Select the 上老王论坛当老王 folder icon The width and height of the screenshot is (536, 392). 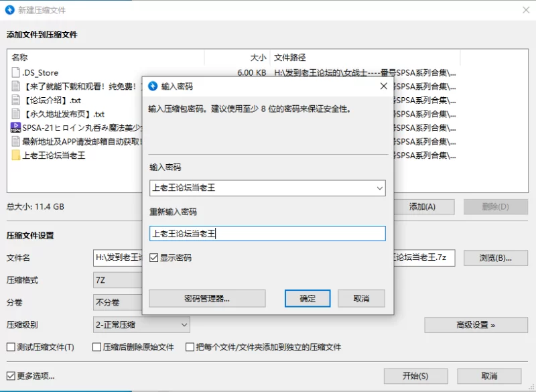coord(15,155)
